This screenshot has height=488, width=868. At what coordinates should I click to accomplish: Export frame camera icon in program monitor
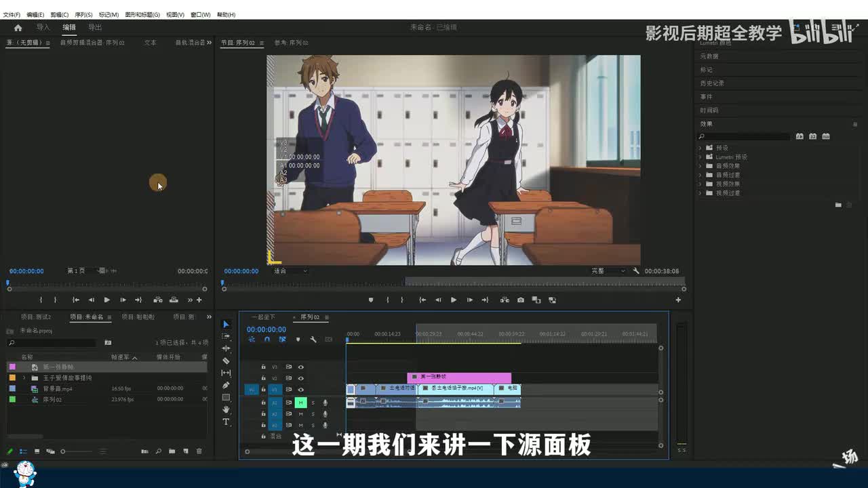[x=520, y=300]
